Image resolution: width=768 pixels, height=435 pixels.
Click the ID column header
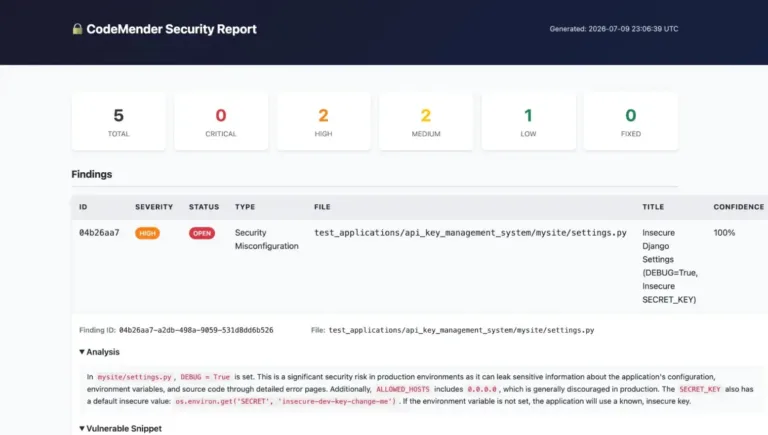point(83,207)
